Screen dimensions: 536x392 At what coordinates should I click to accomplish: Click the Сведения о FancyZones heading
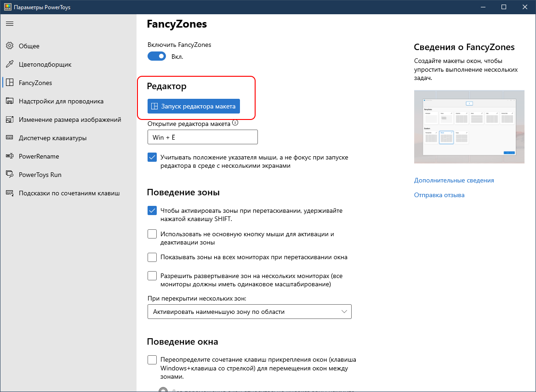pos(464,47)
